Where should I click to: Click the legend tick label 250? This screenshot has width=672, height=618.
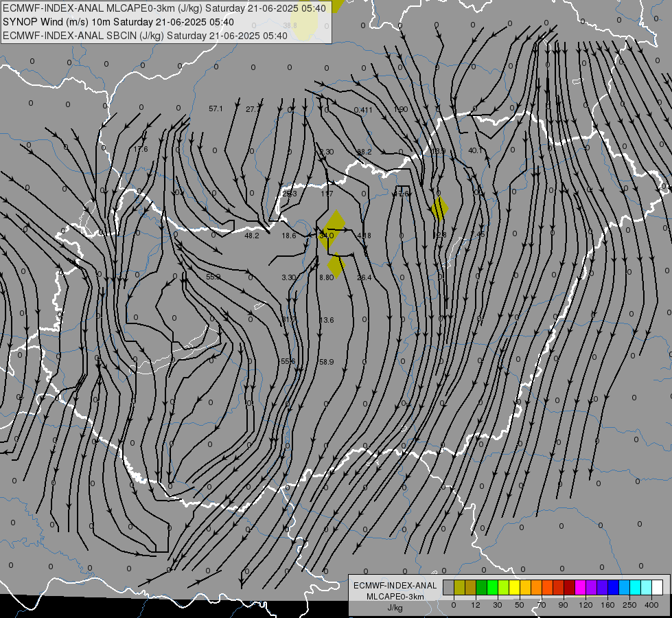tap(629, 605)
